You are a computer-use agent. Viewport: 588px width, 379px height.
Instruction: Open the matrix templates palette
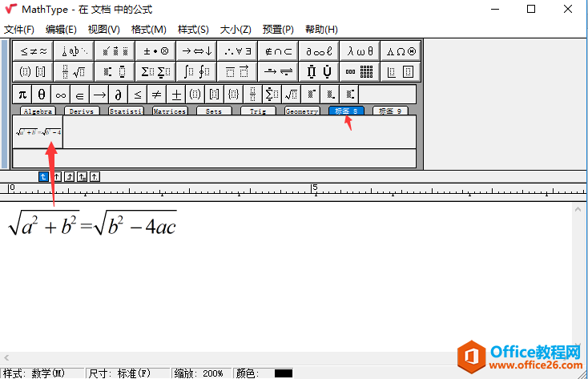pos(360,71)
